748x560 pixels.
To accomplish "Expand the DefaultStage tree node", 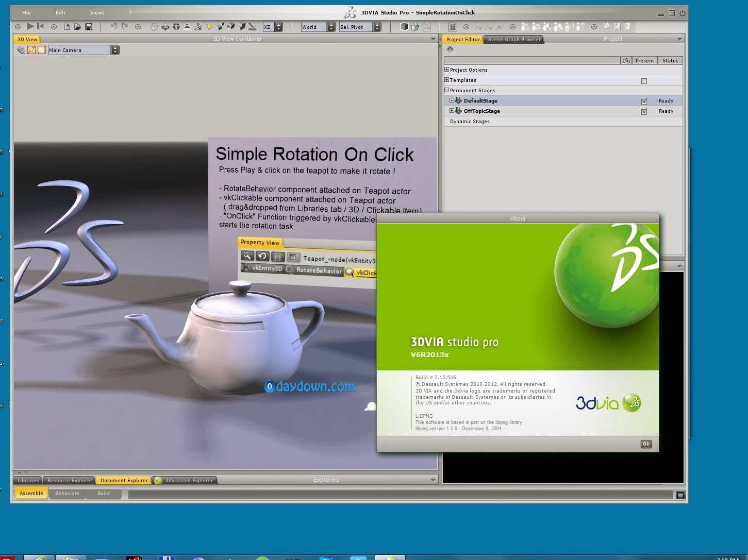I will 452,100.
